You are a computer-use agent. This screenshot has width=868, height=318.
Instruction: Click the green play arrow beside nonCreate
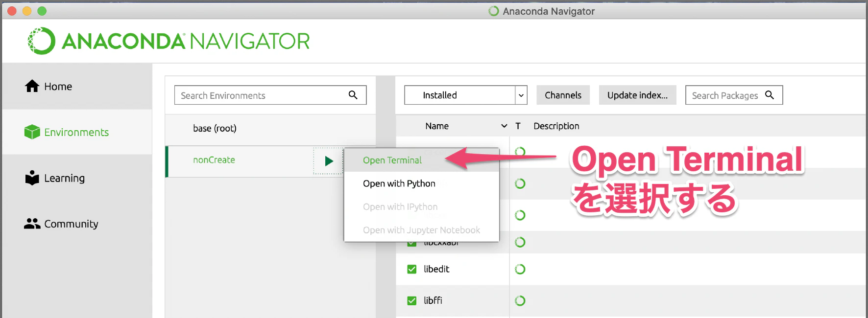point(329,161)
